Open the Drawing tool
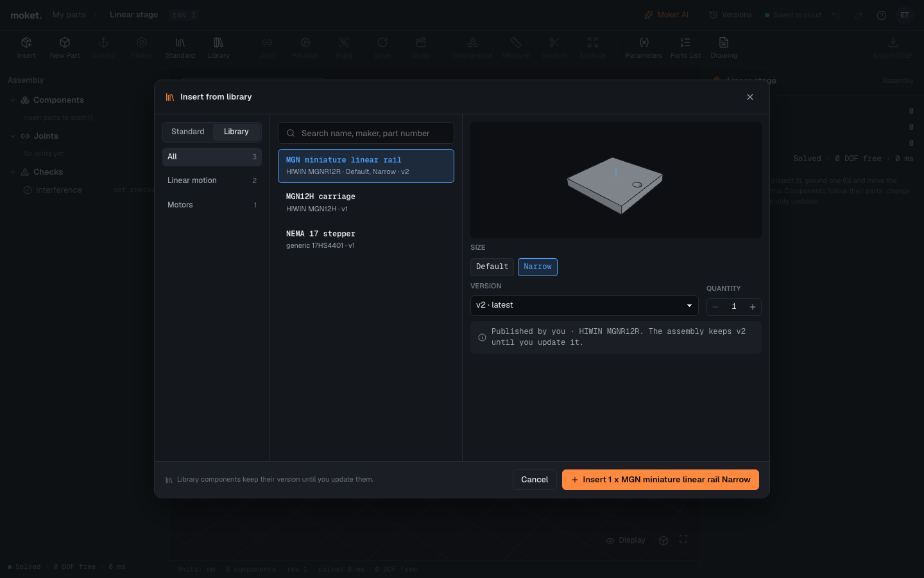Screen dimensions: 924x578 coord(724,48)
